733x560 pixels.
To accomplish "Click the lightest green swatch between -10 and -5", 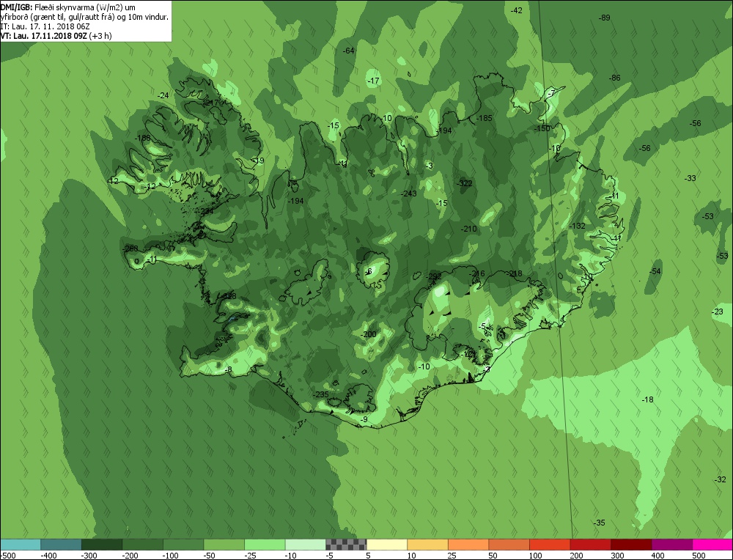I will click(305, 544).
